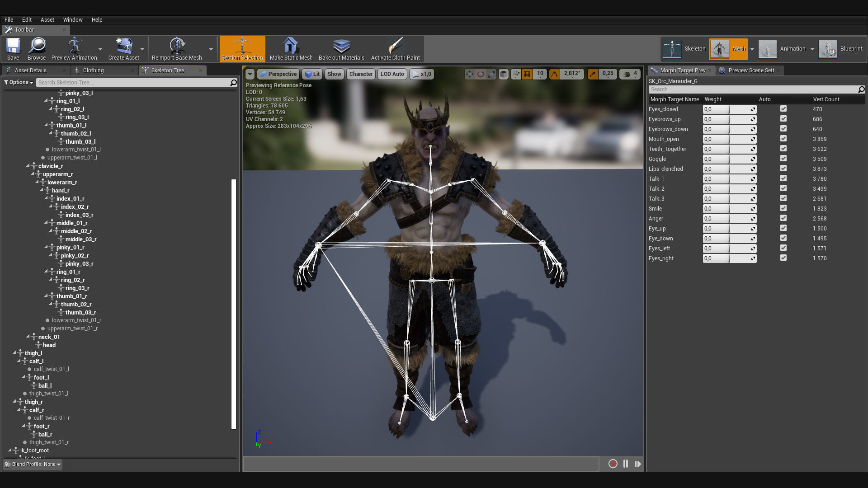The width and height of the screenshot is (868, 488).
Task: Click the Character viewport button
Action: click(x=361, y=74)
